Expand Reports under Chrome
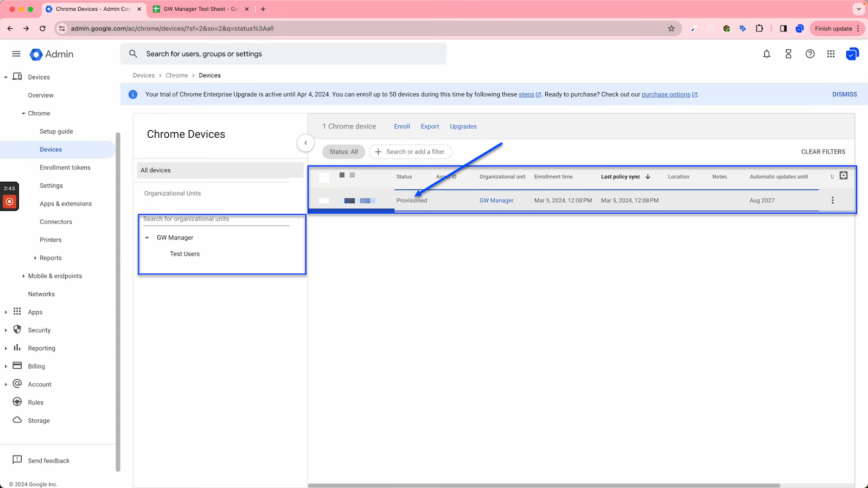868x488 pixels. click(x=35, y=258)
